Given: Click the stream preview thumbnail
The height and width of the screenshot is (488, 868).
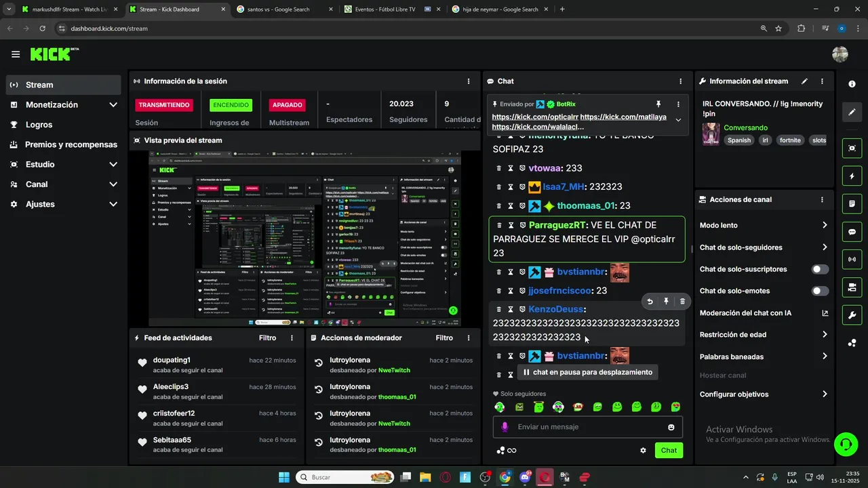Looking at the screenshot, I should (x=305, y=238).
